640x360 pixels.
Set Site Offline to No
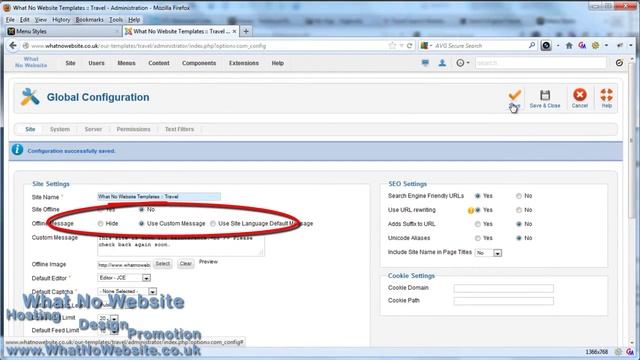[141, 209]
